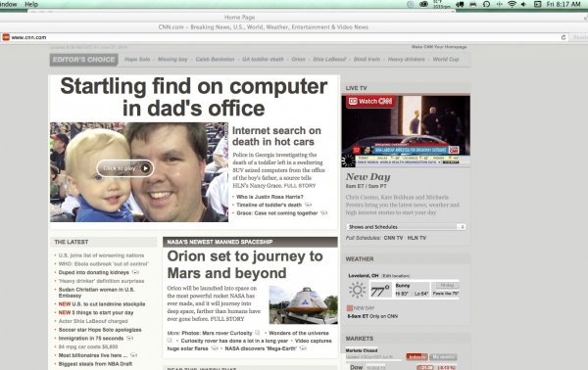The image size is (588, 370).
Task: Open 'Internet search on death in hot cars' story
Action: tap(276, 136)
